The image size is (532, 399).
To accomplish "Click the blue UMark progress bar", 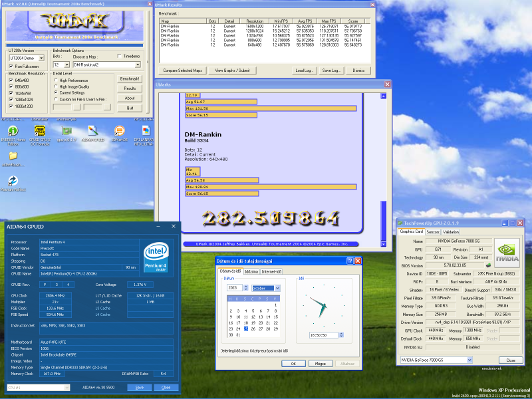I will pos(74,45).
